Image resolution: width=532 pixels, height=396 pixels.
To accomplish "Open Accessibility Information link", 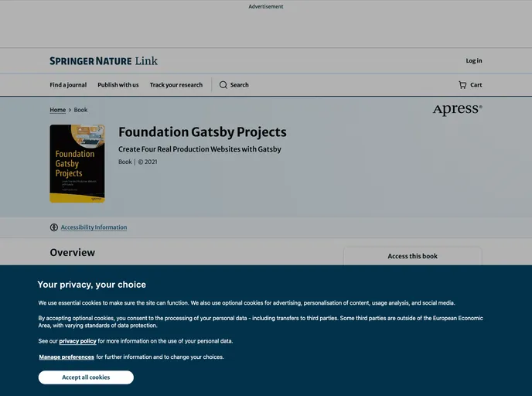I will pyautogui.click(x=94, y=227).
